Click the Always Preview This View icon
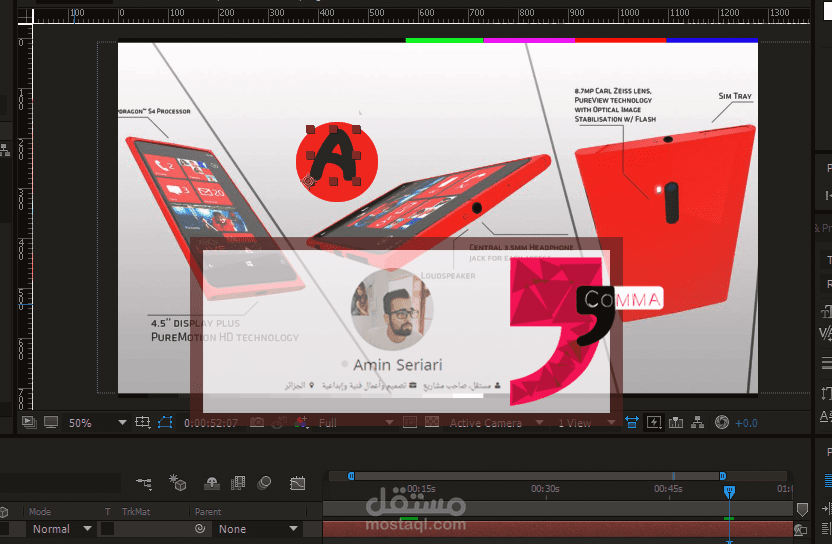This screenshot has width=832, height=544. click(x=29, y=422)
